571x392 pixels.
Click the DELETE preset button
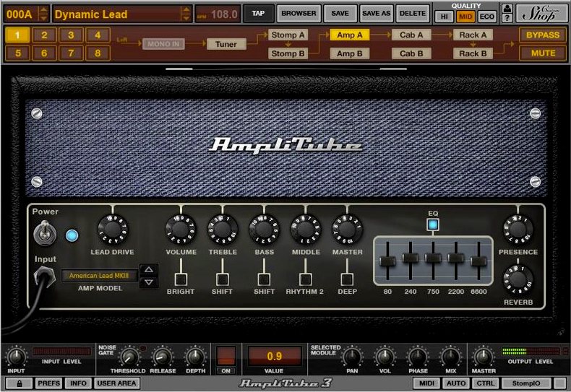[x=413, y=14]
